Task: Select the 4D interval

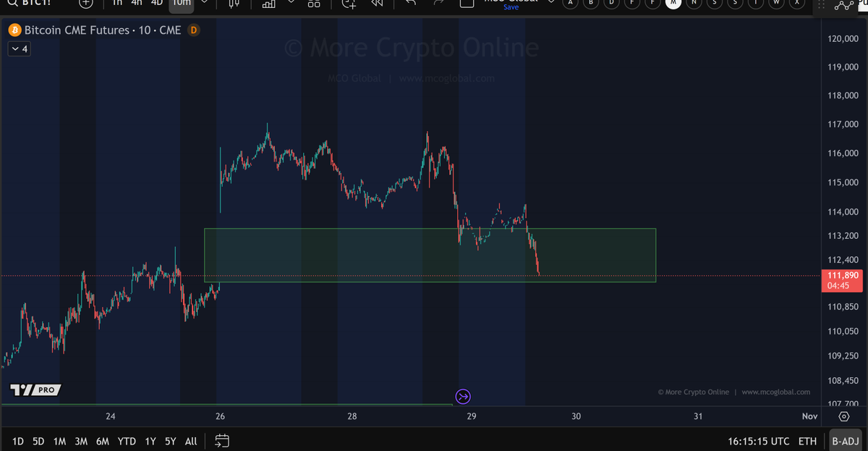Action: tap(156, 3)
